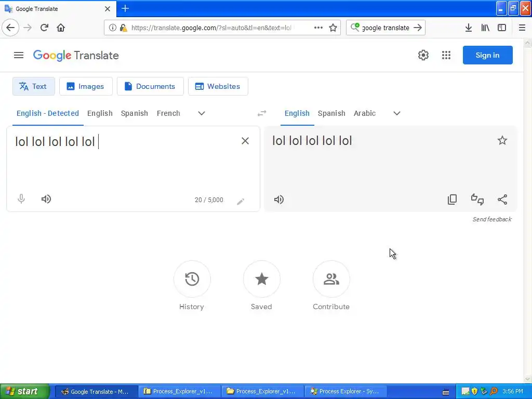Go back in browser history
Screen dimensions: 532x399
click(10, 28)
